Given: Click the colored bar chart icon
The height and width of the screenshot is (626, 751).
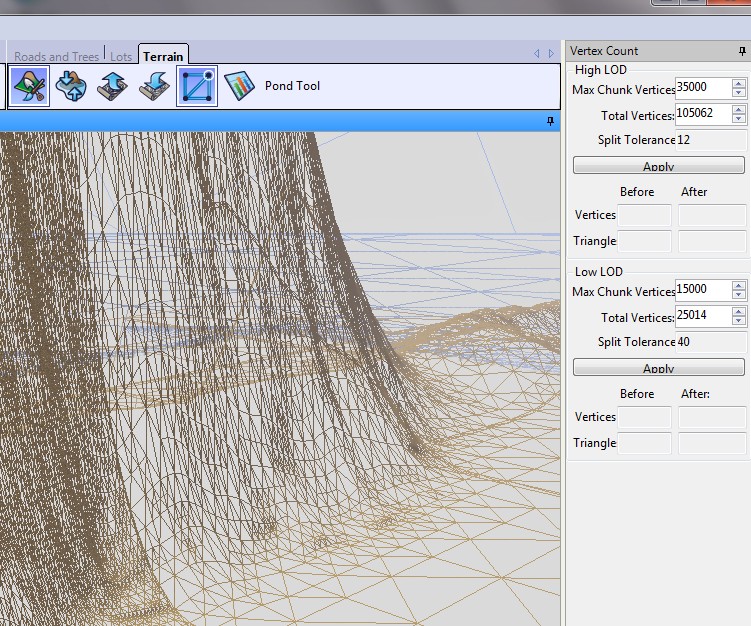Looking at the screenshot, I should (x=239, y=86).
